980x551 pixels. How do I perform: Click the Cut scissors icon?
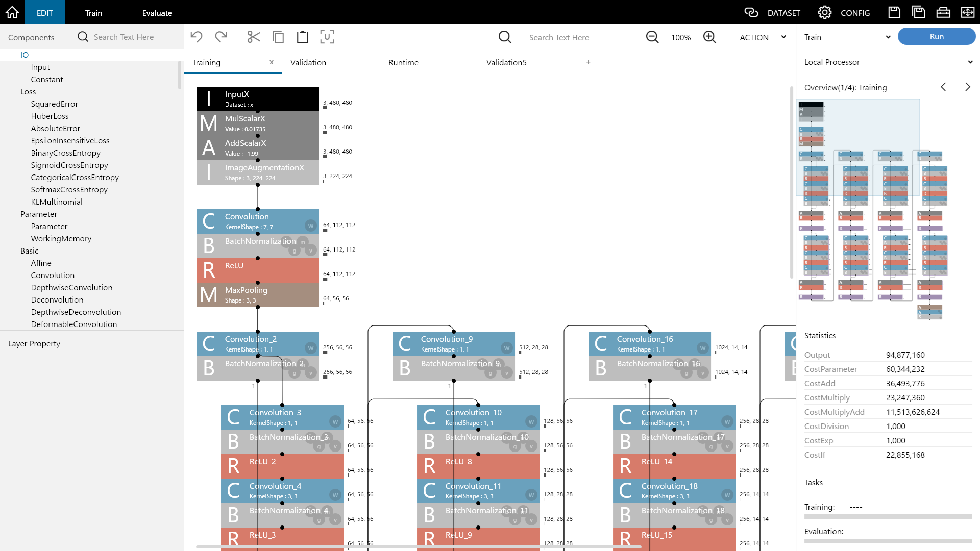pyautogui.click(x=253, y=37)
